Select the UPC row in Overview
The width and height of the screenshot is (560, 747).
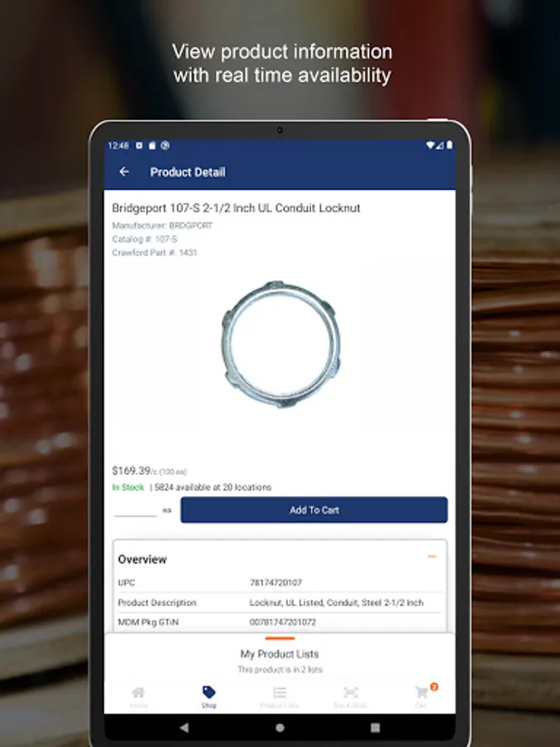280,582
